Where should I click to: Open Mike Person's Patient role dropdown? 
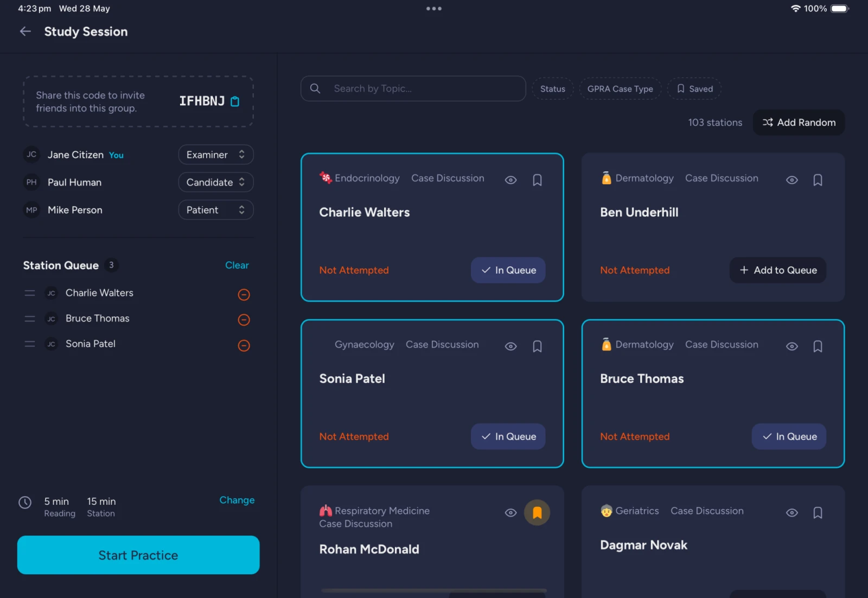[x=215, y=210]
